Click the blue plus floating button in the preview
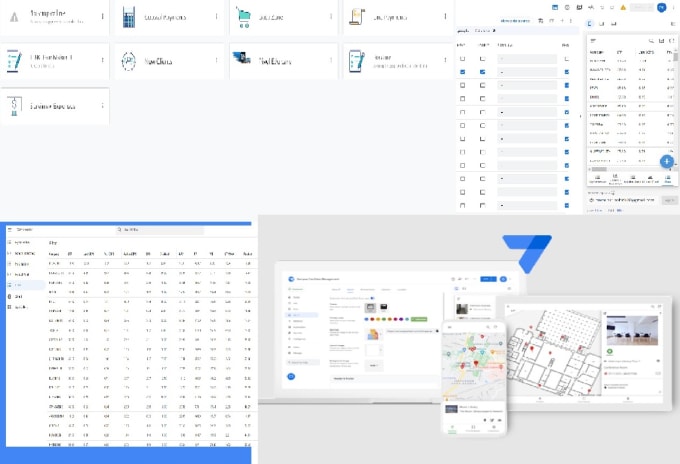Screen dimensions: 680x464 (667, 162)
